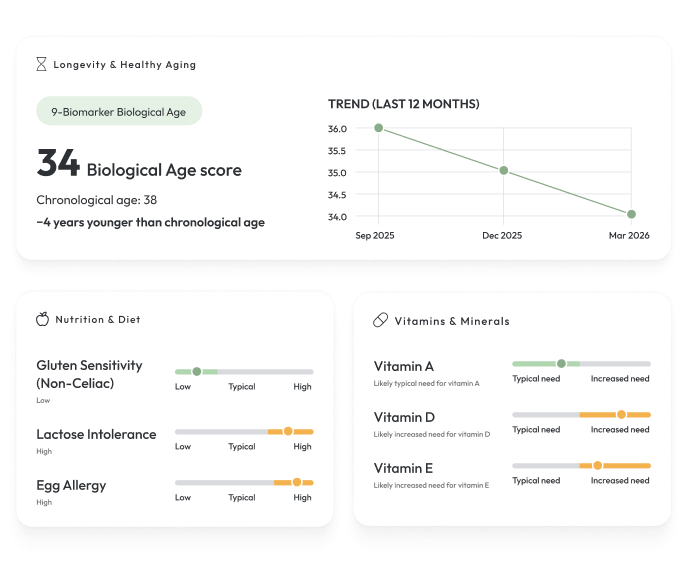Image resolution: width=686 pixels, height=564 pixels.
Task: Click the 34.0 axis label
Action: (x=337, y=217)
